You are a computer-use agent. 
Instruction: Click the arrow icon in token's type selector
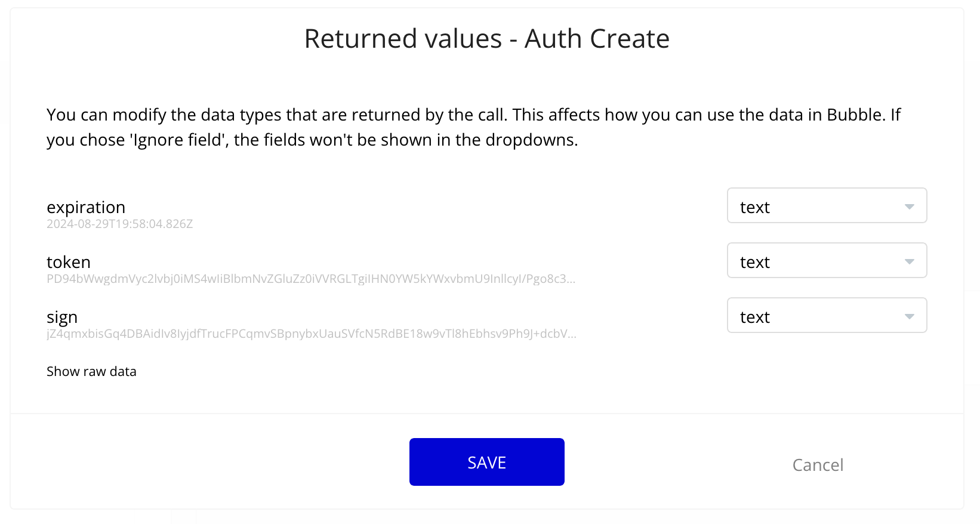tap(909, 261)
